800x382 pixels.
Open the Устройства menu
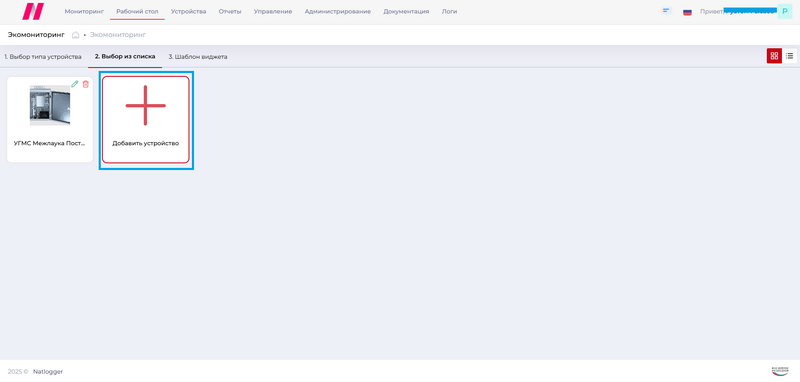[188, 11]
